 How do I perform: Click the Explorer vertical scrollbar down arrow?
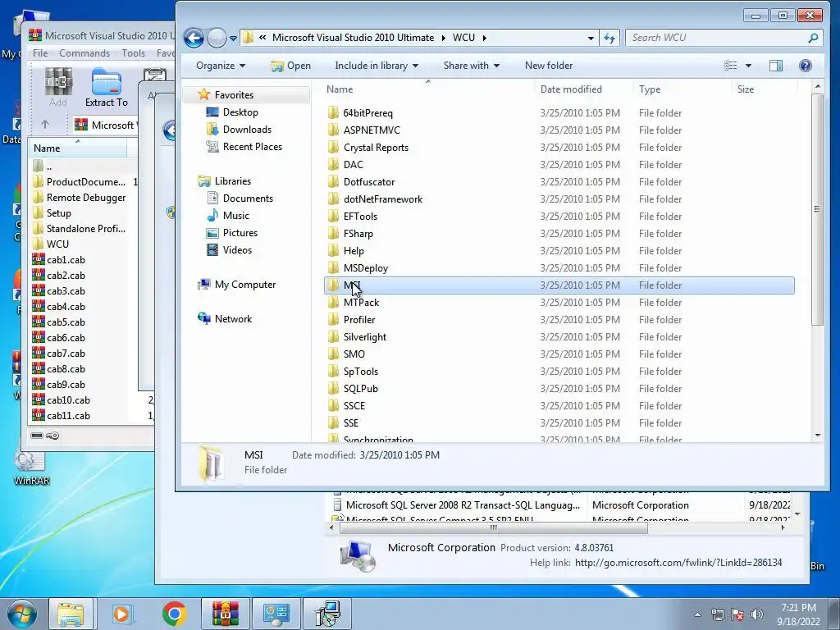(818, 436)
